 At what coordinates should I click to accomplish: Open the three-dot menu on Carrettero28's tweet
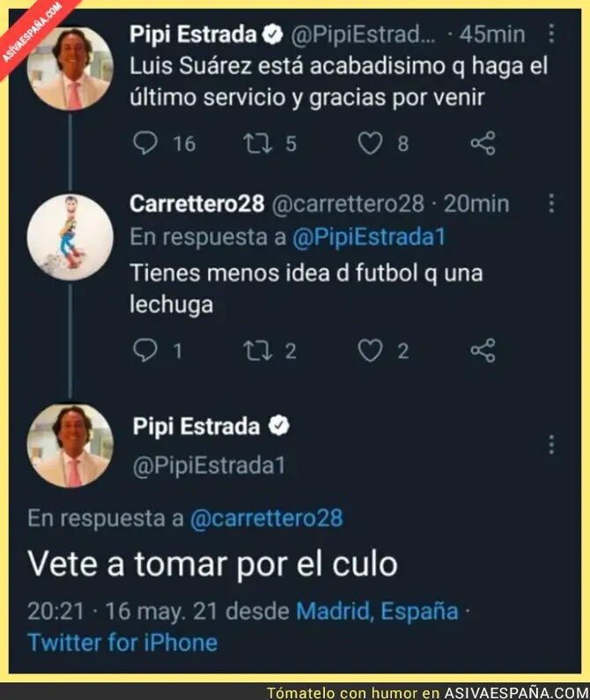pyautogui.click(x=551, y=203)
